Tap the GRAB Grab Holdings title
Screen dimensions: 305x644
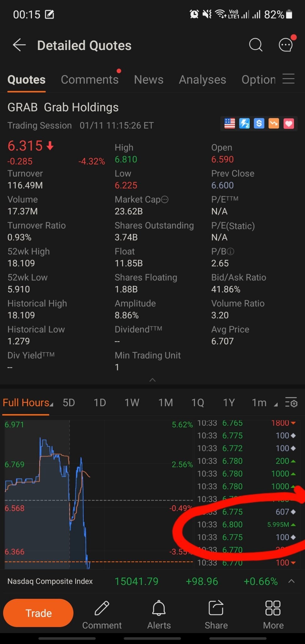[63, 107]
